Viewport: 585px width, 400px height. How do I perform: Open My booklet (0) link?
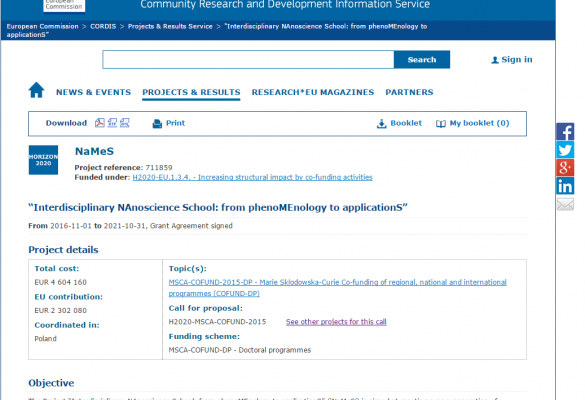tap(479, 123)
